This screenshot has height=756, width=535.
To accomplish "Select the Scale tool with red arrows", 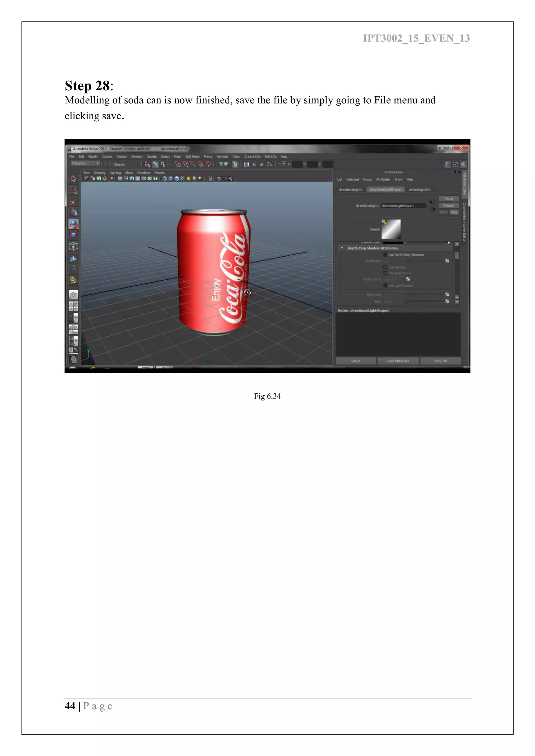I will coord(73,235).
